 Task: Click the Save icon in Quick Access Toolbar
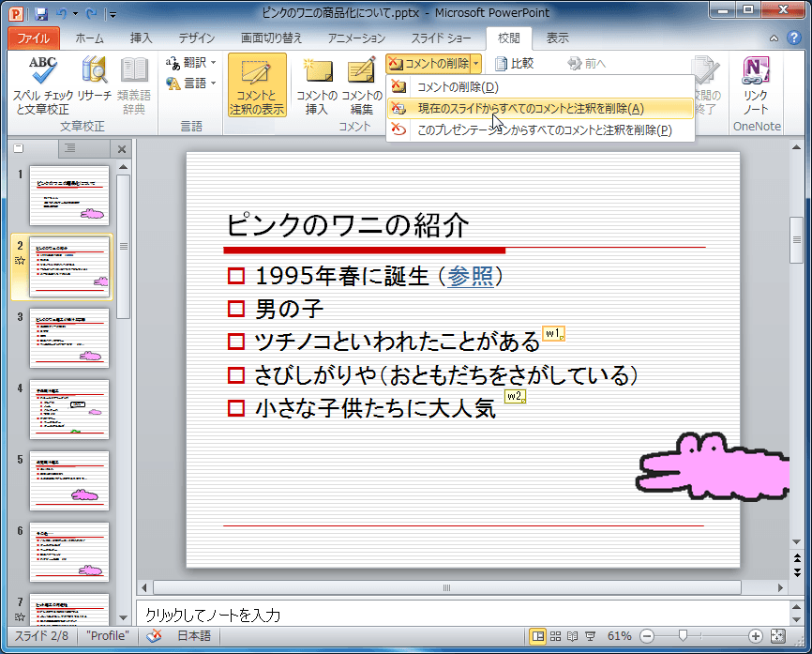click(x=41, y=13)
